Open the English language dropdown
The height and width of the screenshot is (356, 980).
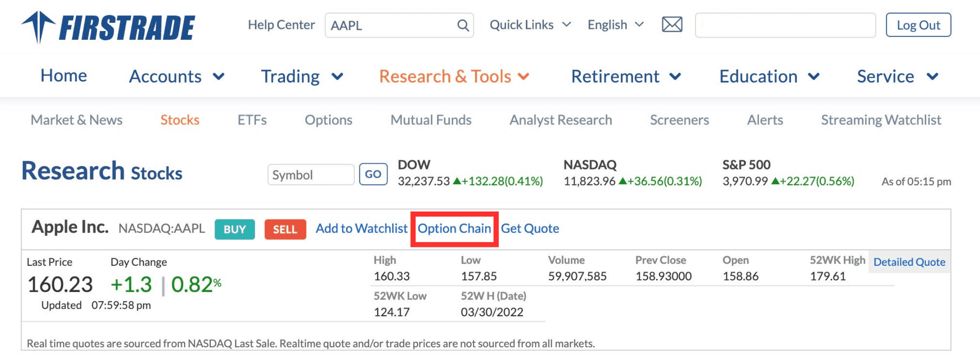pyautogui.click(x=616, y=25)
